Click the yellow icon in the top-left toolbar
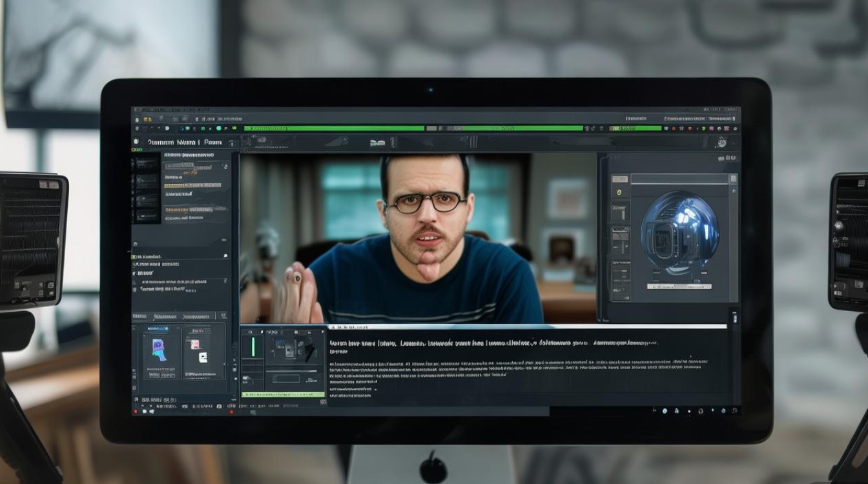This screenshot has height=484, width=868. click(x=147, y=119)
